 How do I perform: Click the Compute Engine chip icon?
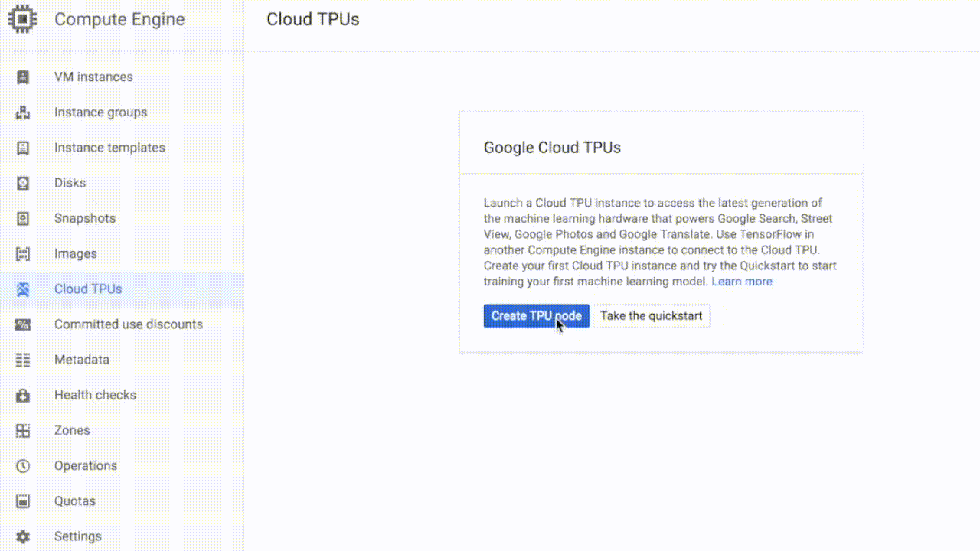pos(22,19)
